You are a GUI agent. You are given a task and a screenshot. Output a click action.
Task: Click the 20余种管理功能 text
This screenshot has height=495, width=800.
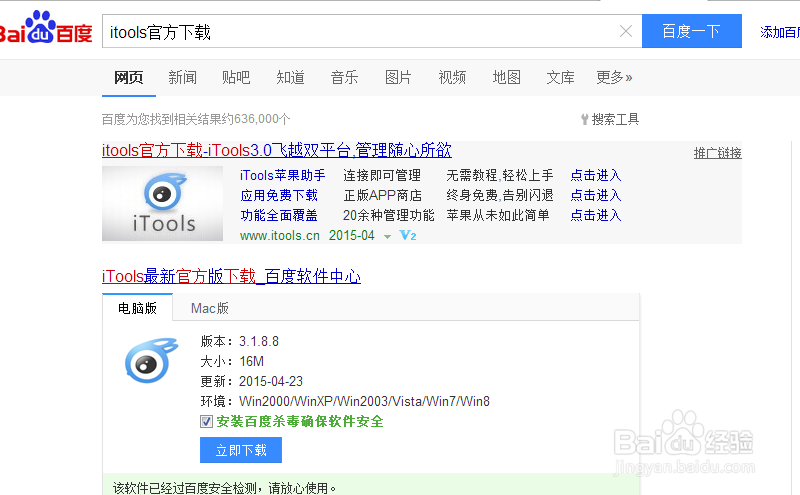[x=388, y=215]
